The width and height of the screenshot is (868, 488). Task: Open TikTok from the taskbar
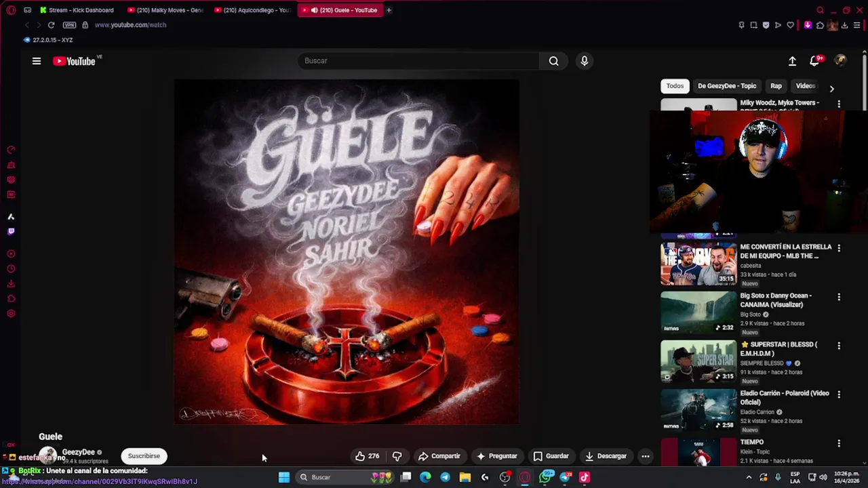pos(585,477)
